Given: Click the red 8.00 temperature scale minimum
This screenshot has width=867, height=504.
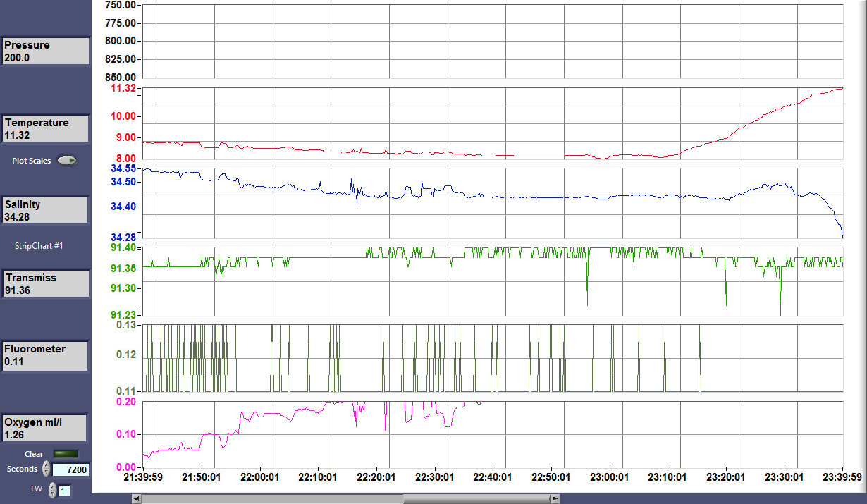Looking at the screenshot, I should [125, 159].
